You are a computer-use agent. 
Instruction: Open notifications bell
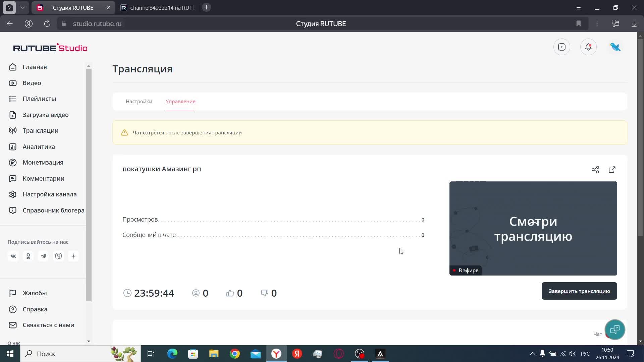588,47
